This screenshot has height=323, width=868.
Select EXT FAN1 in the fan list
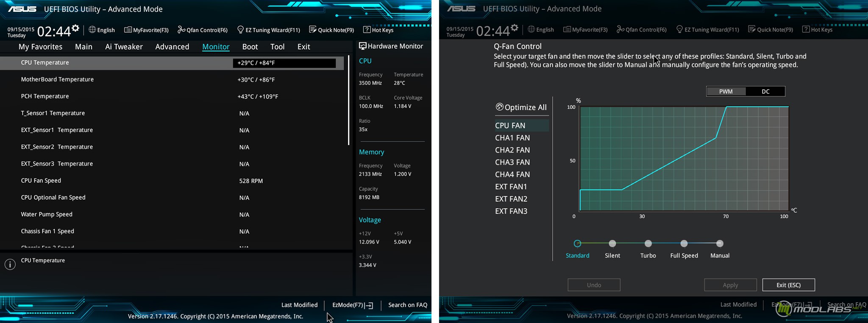(511, 187)
